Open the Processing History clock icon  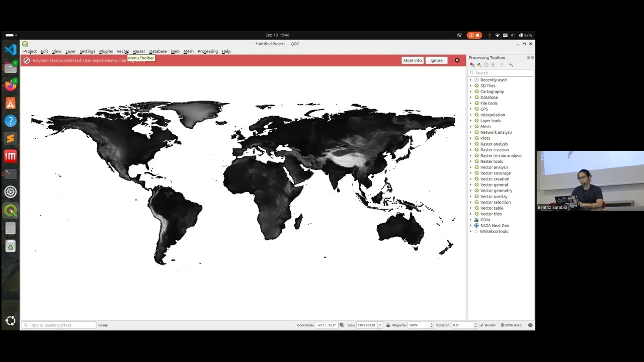pyautogui.click(x=486, y=65)
